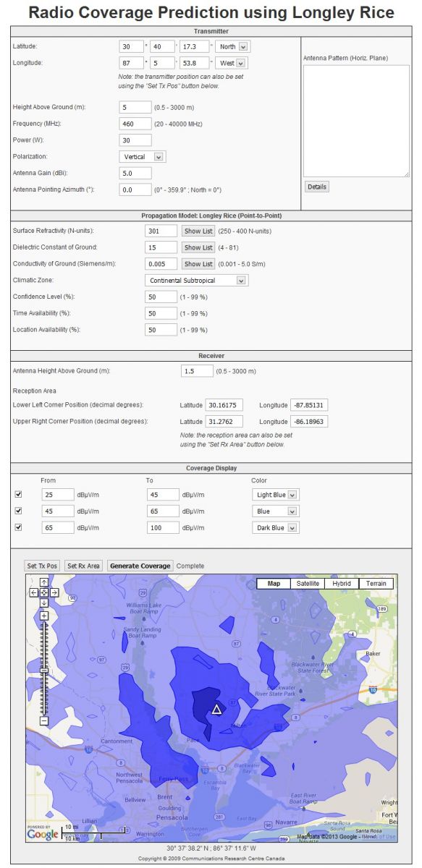Open the Dark Blue color dropdown
This screenshot has width=422, height=868.
[275, 527]
